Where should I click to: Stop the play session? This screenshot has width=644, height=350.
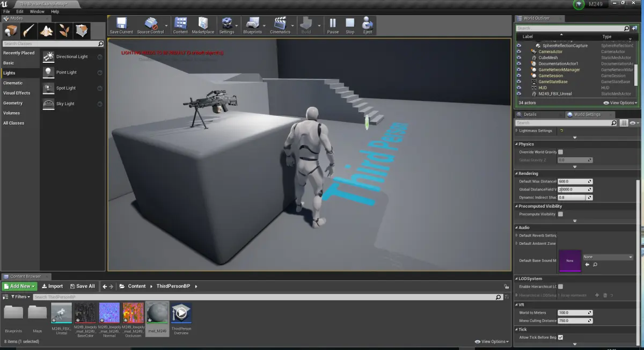(x=350, y=25)
